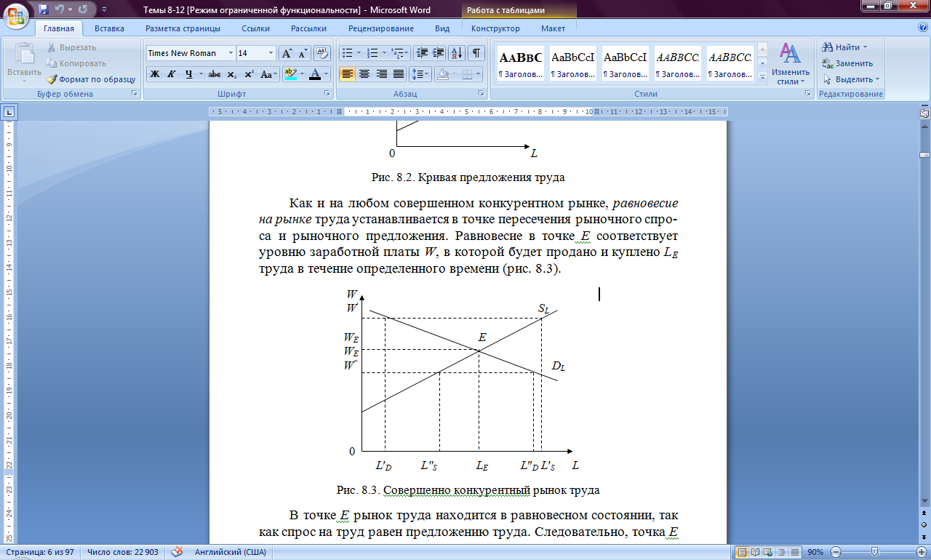Click language Английский (США) in status bar
The width and height of the screenshot is (931, 560).
231,552
